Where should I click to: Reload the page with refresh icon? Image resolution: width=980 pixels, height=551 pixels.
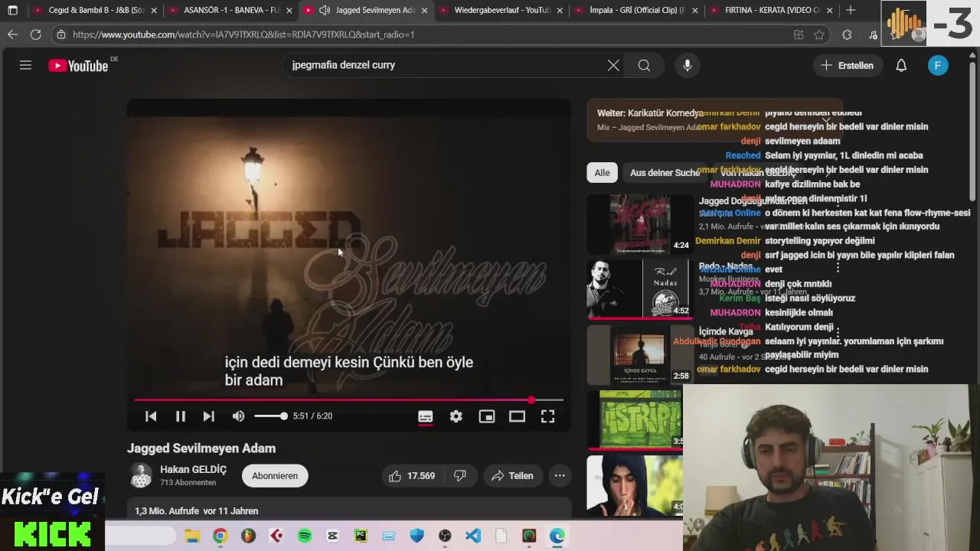36,34
